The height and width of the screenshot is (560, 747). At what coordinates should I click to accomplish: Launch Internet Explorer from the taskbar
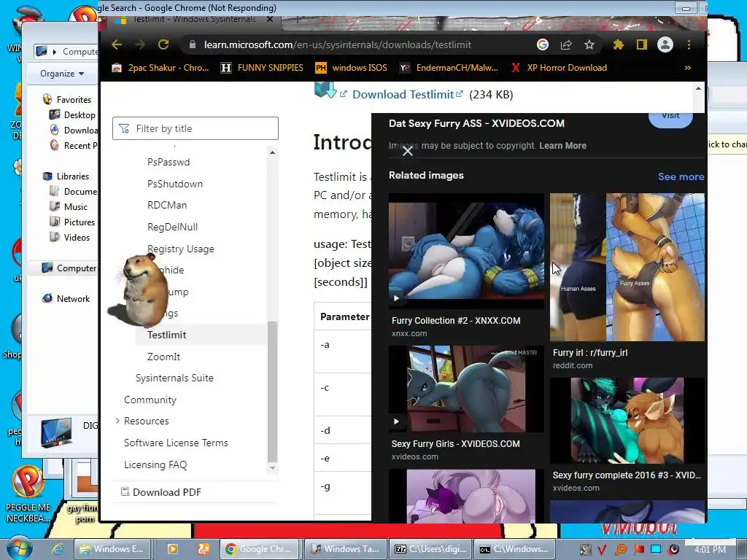point(58,549)
